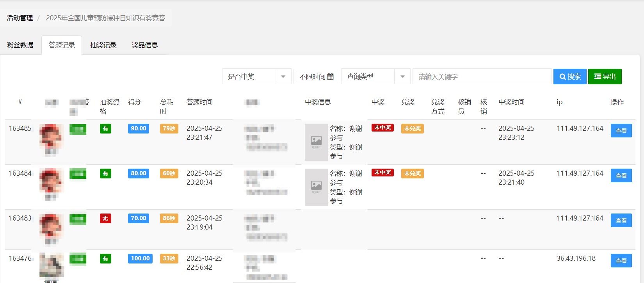Click the magnifier icon on the search button
Viewport: 644px width, 283px height.
coord(562,77)
